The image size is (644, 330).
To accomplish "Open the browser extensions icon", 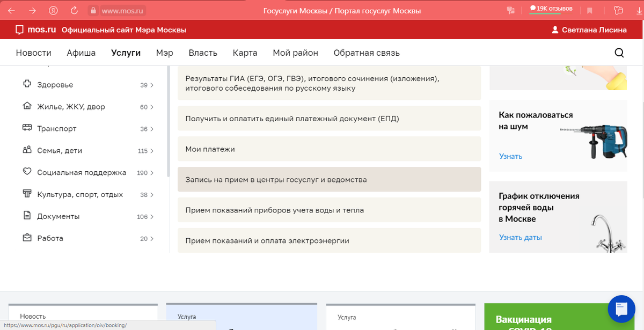I will [x=618, y=10].
